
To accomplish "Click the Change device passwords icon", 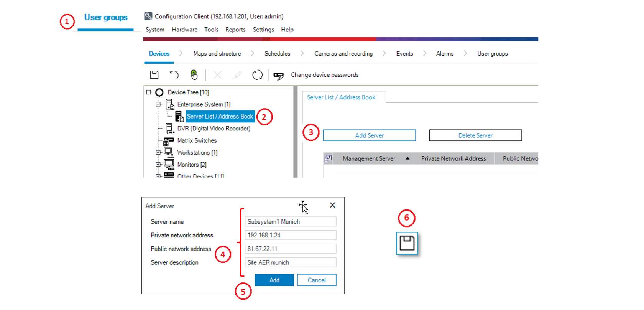I will point(279,76).
